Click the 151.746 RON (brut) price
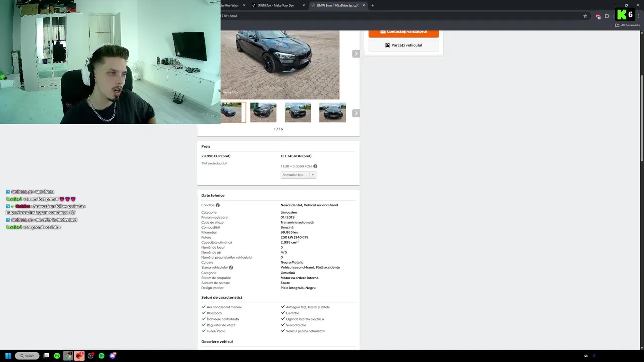 [296, 156]
